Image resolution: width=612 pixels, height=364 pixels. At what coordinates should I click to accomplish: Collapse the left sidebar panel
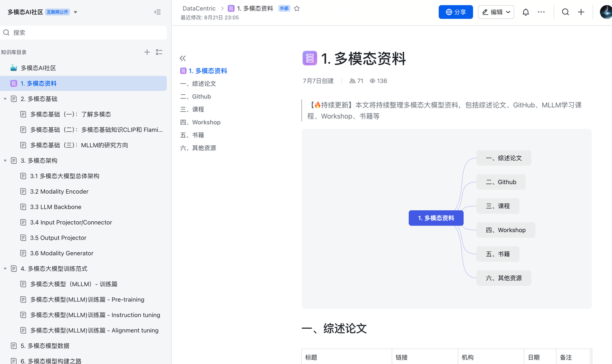coord(157,12)
